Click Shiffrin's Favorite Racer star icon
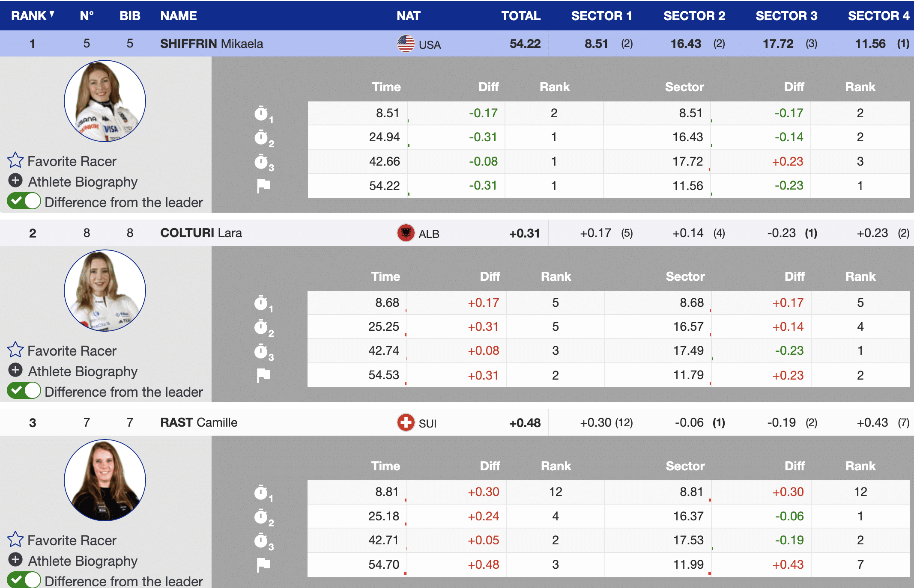Viewport: 914px width, 588px height. click(15, 160)
